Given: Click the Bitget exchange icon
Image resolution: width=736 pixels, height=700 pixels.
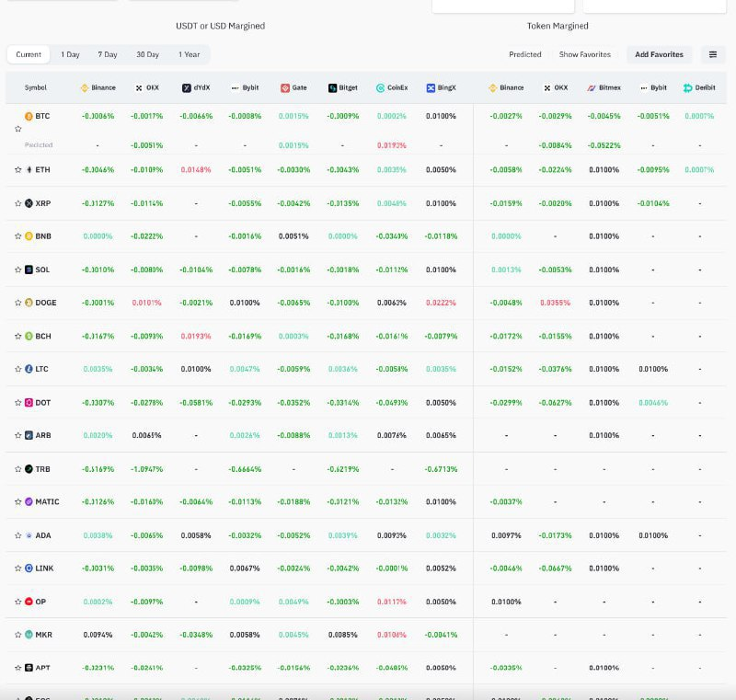Looking at the screenshot, I should pyautogui.click(x=332, y=88).
